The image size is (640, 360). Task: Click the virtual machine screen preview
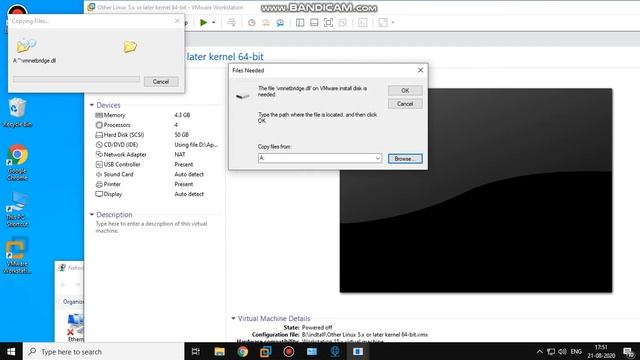point(476,190)
